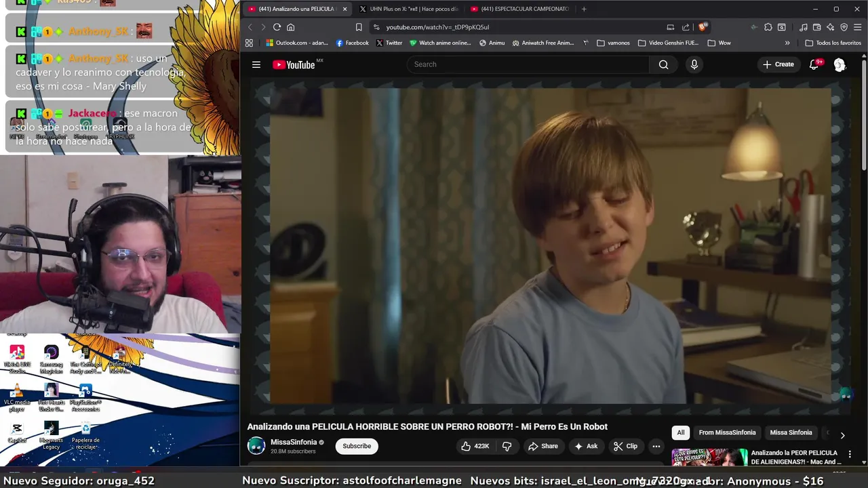Open MissaSinfonia channel avatar
The height and width of the screenshot is (488, 868).
click(x=256, y=446)
